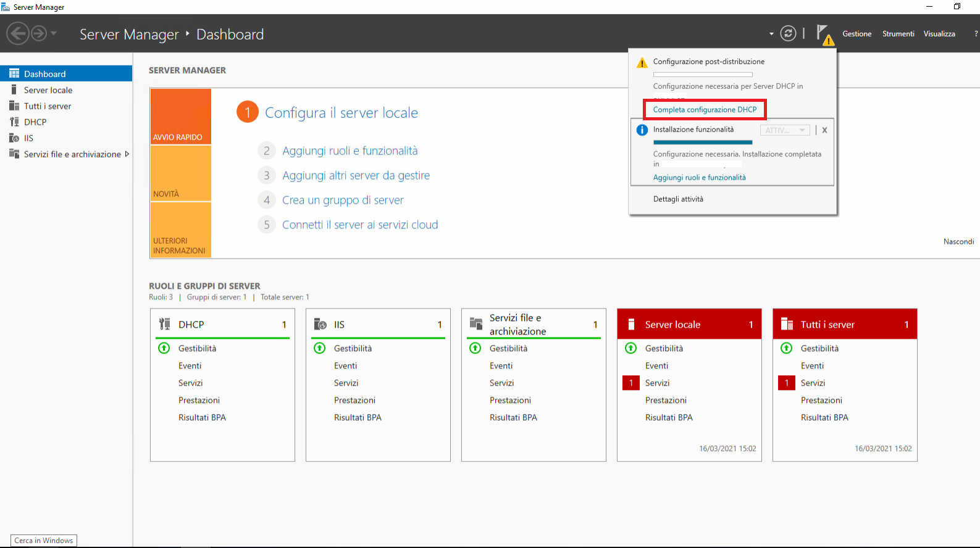This screenshot has height=548, width=980.
Task: Click the post-distribuzione progress bar
Action: (x=703, y=74)
